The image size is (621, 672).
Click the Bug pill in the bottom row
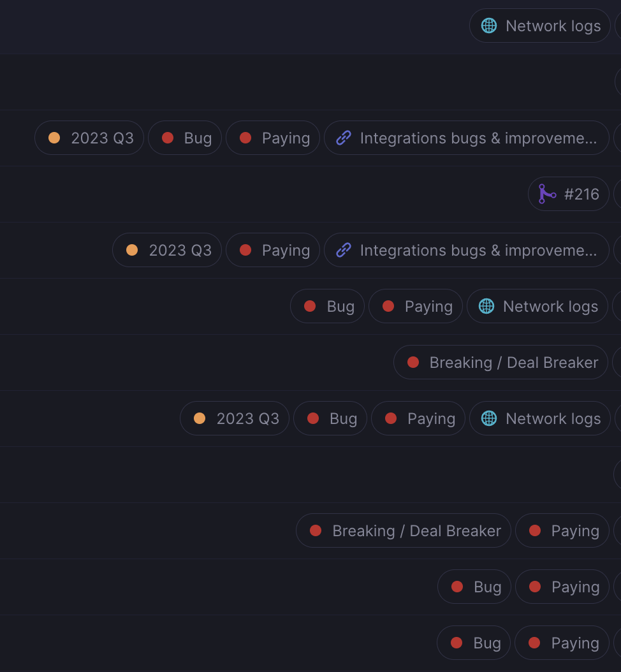pyautogui.click(x=474, y=643)
